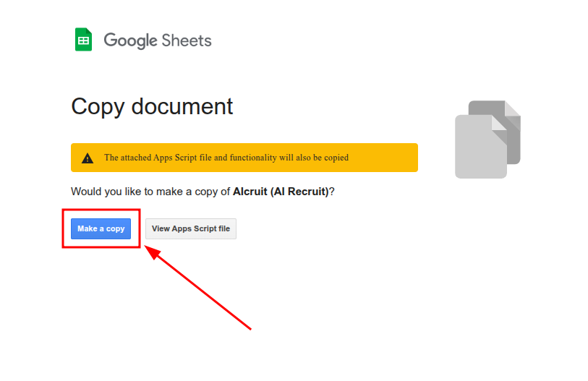Click the warning triangle icon in banner

[88, 158]
